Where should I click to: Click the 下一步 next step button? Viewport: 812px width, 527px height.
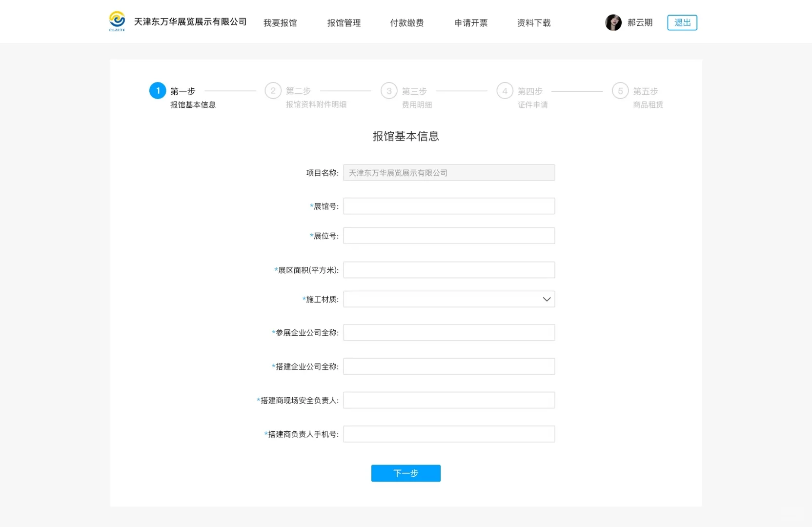406,473
